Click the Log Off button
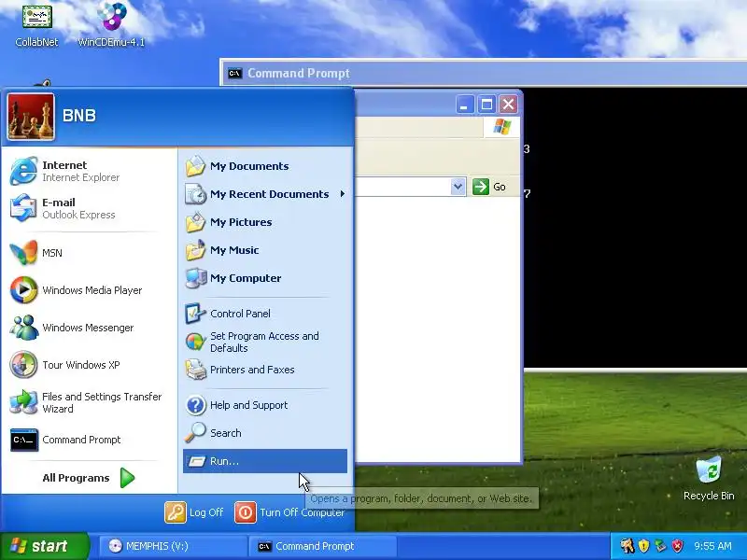The image size is (747, 560). tap(194, 512)
